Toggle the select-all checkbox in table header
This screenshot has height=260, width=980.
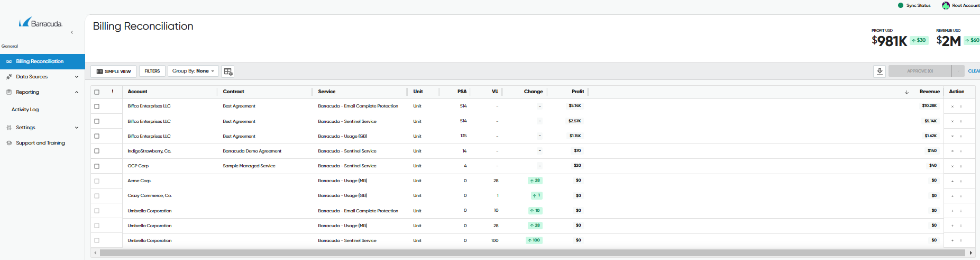[x=97, y=92]
